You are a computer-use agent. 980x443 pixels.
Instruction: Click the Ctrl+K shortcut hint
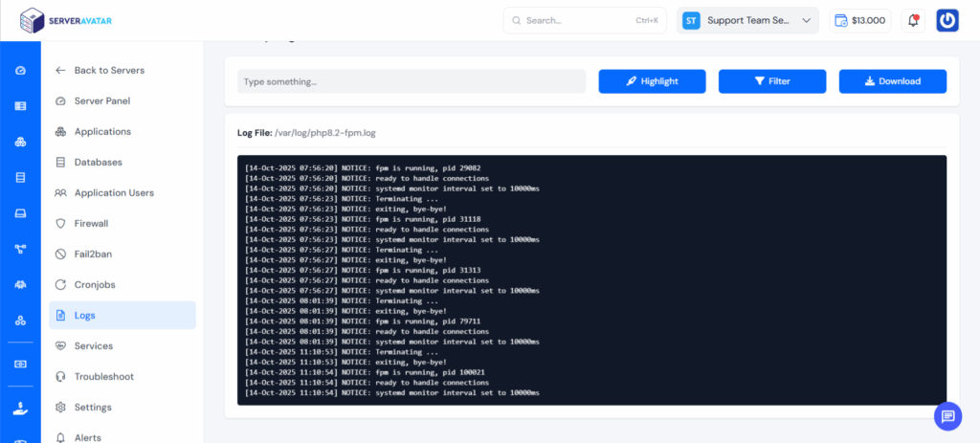[x=647, y=21]
